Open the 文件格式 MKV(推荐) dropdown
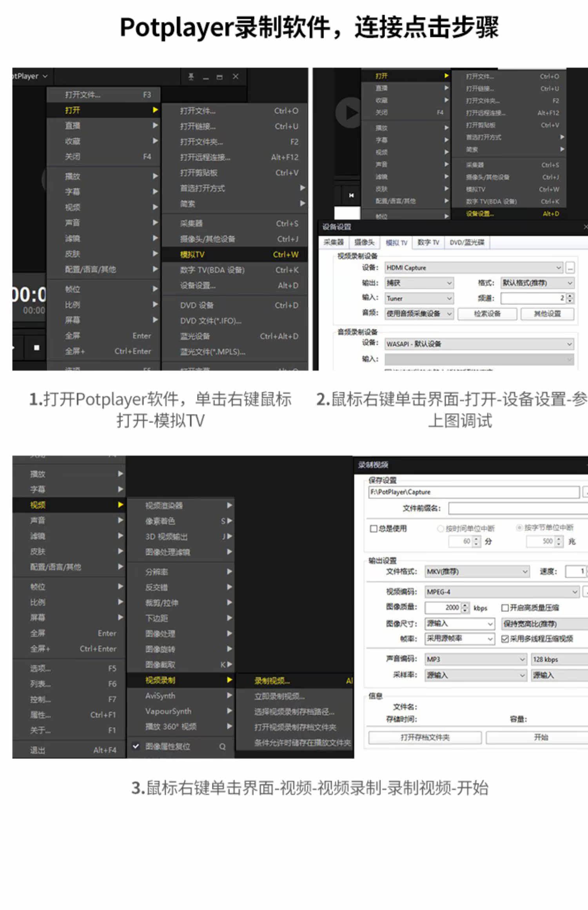 point(477,572)
